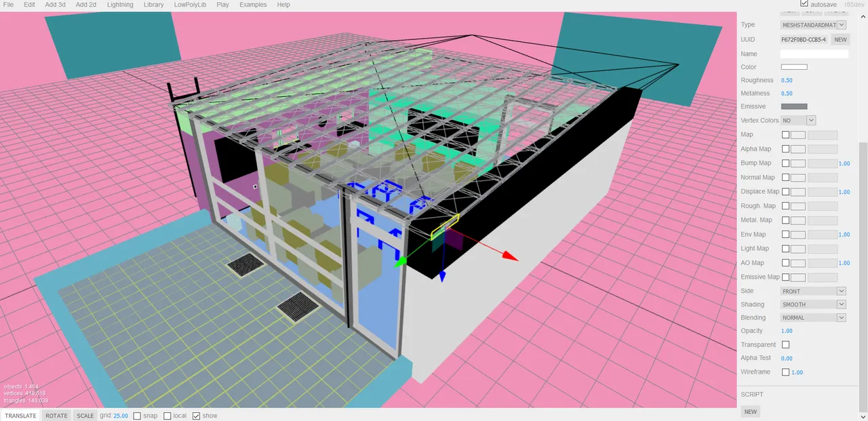
Task: Select the yellow highlighted object outline
Action: tap(445, 226)
